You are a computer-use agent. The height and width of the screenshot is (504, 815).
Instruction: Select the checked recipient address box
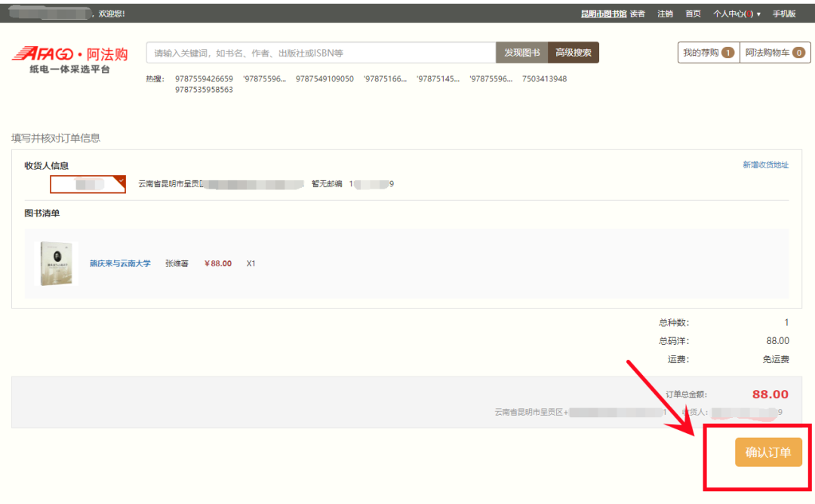click(x=88, y=184)
